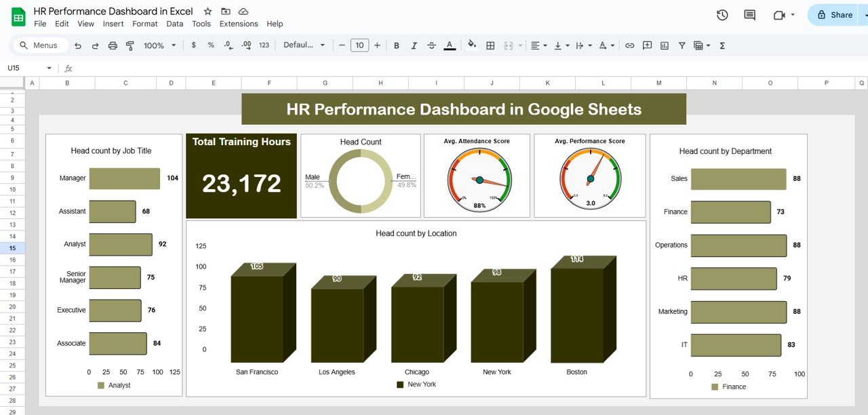Open the Extensions menu
Screen dimensions: 868x415
point(239,24)
